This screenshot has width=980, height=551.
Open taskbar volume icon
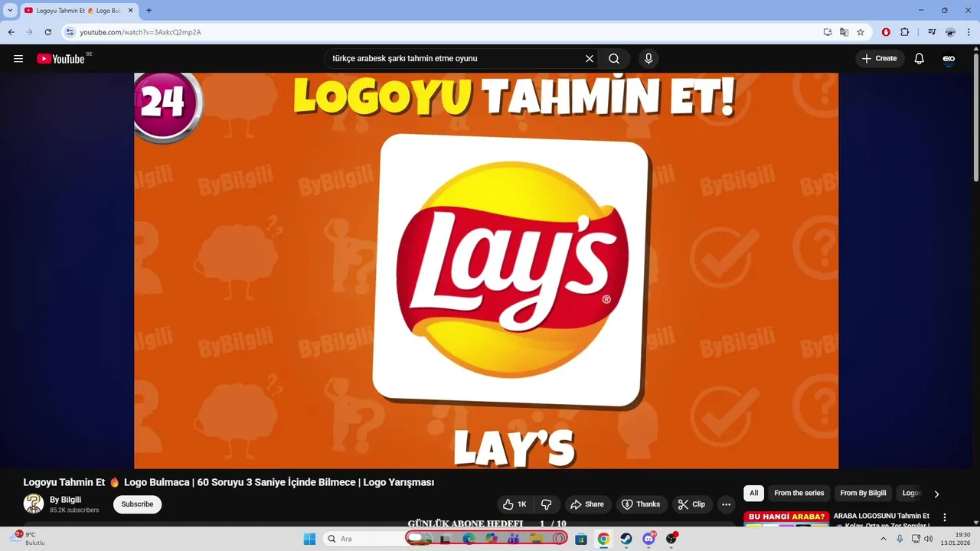(929, 539)
